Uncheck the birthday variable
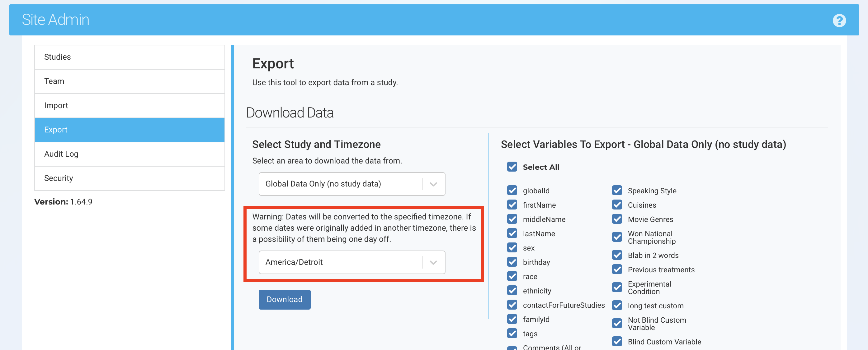 click(x=512, y=262)
